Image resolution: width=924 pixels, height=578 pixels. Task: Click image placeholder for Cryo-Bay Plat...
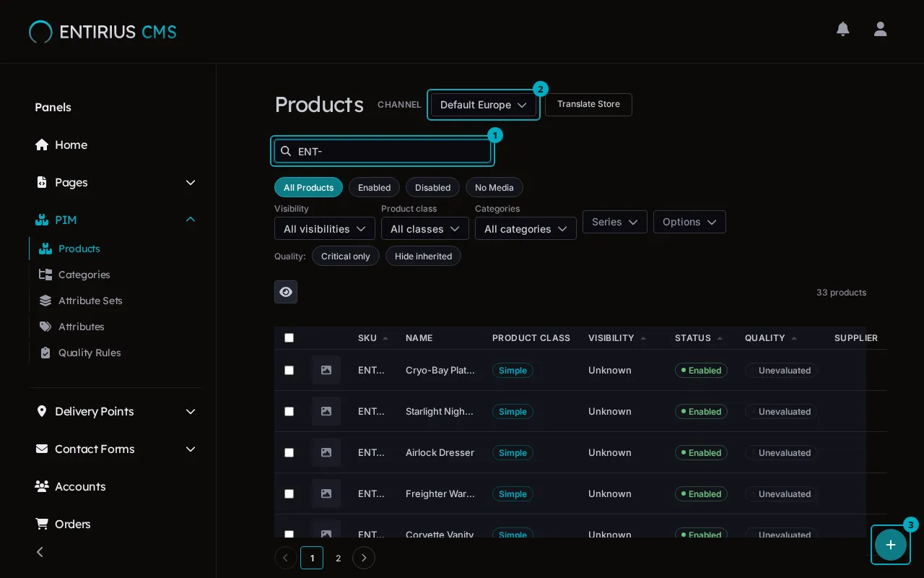(x=326, y=370)
